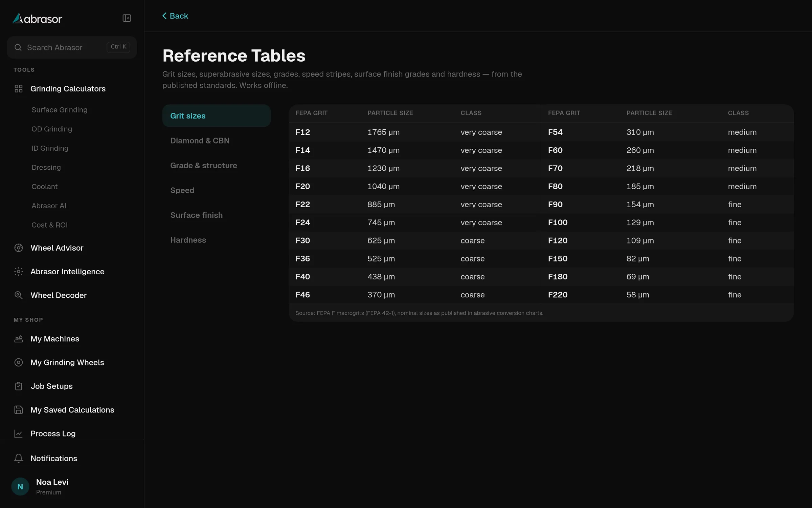
Task: Click the My Saved Calculations disk icon
Action: coord(19,410)
